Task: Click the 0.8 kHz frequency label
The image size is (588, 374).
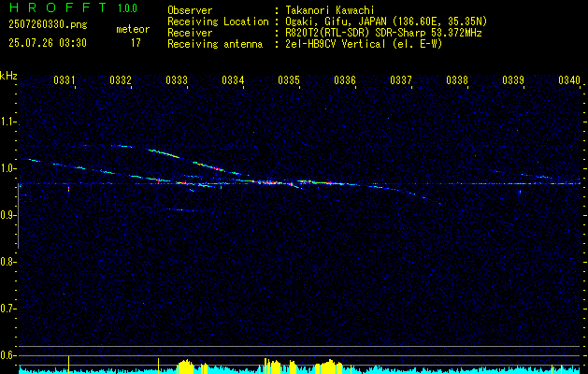Action: [x=7, y=262]
